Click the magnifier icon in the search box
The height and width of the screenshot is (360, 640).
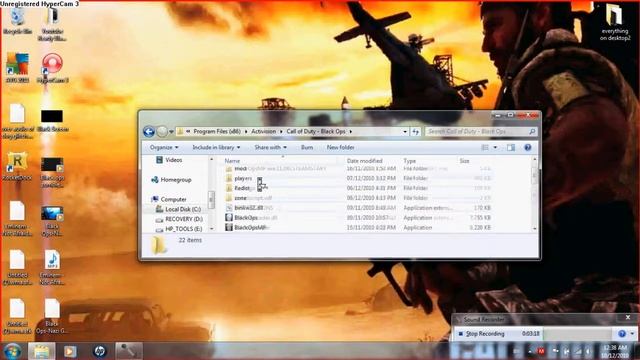(x=532, y=131)
